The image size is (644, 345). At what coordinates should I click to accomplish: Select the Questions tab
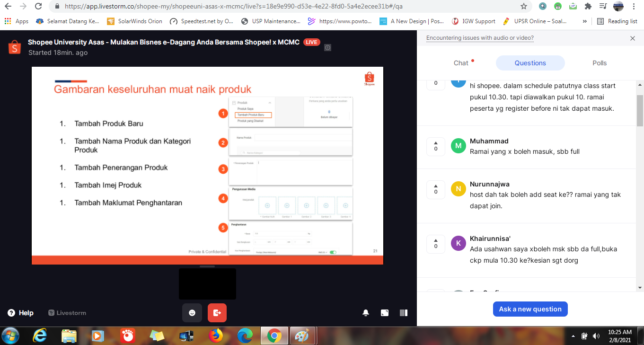pos(530,63)
